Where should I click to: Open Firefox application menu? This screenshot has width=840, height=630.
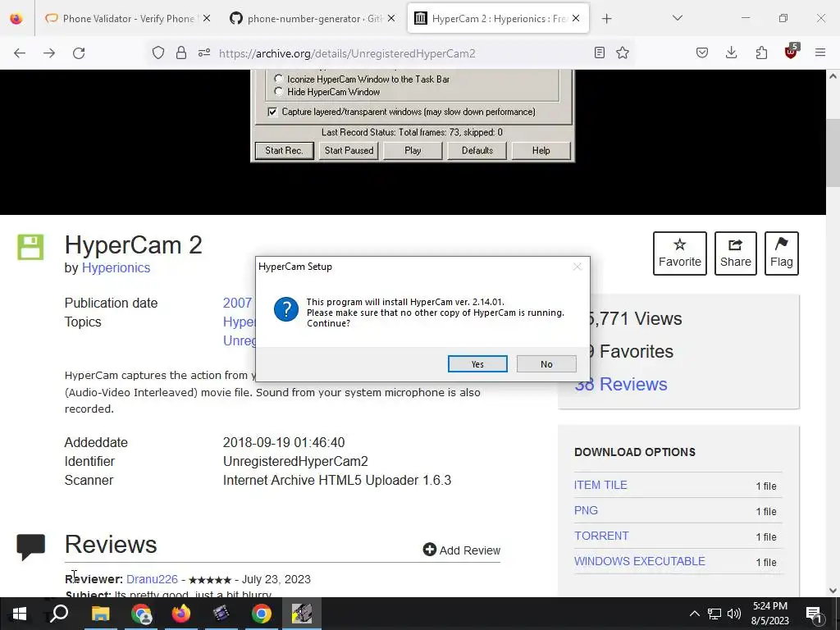820,52
